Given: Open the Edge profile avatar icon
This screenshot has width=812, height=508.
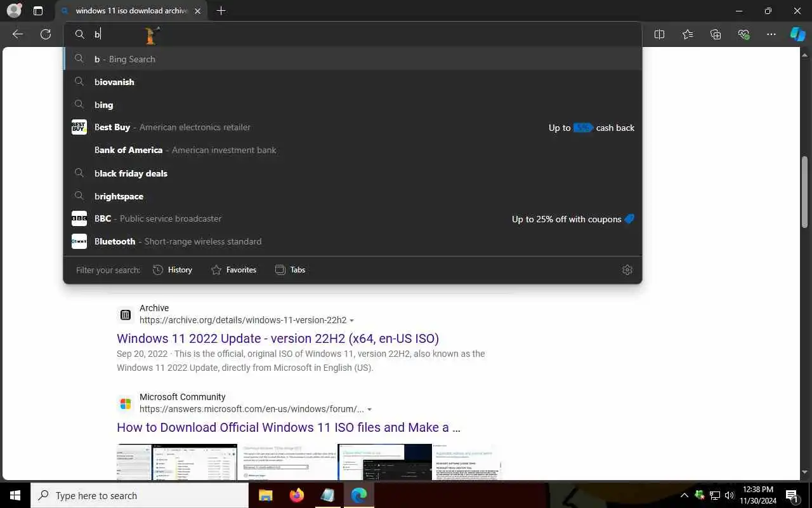Looking at the screenshot, I should coord(13,11).
